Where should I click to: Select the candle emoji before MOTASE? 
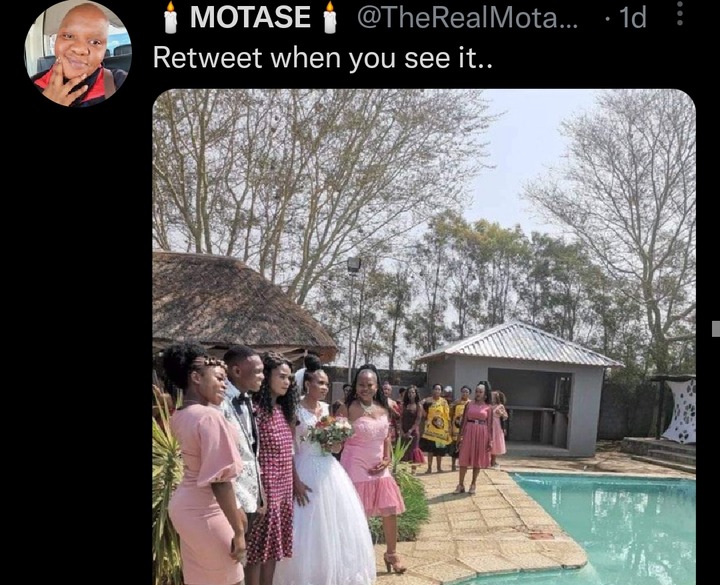(171, 17)
